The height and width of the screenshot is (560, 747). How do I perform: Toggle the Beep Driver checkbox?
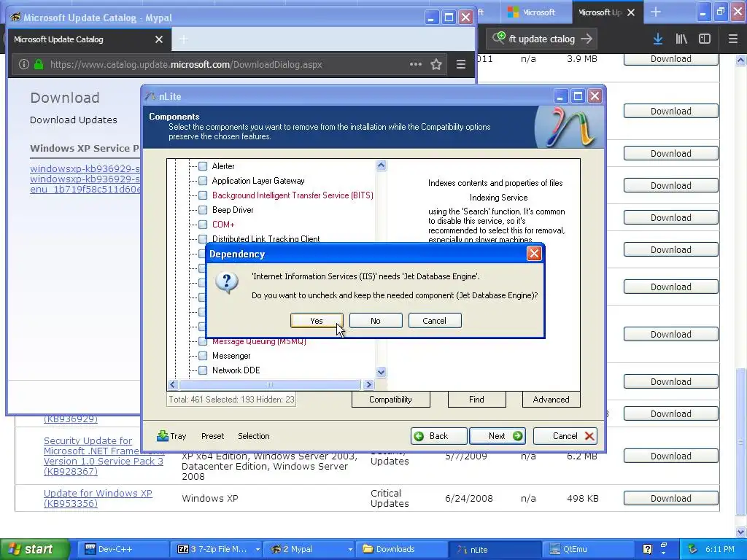[x=203, y=210]
